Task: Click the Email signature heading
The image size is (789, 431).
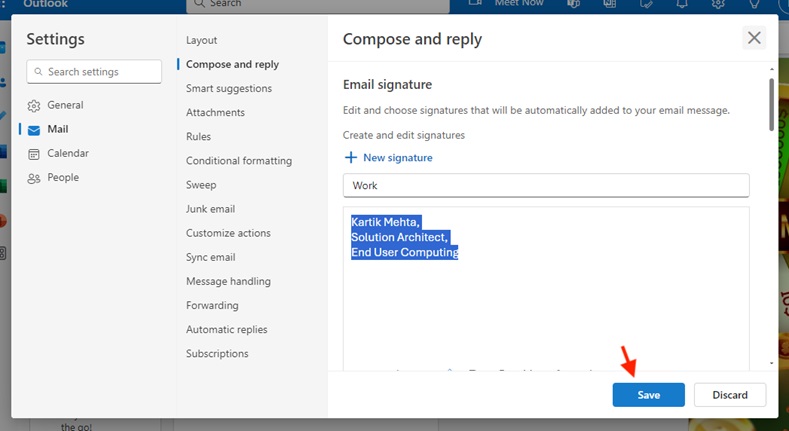Action: click(x=387, y=84)
